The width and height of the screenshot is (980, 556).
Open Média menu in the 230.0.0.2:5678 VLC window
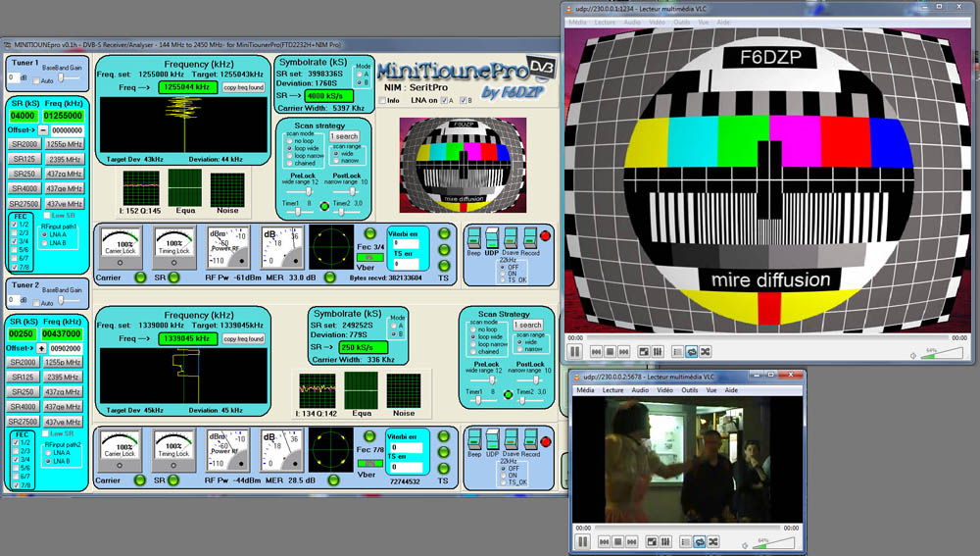point(585,389)
